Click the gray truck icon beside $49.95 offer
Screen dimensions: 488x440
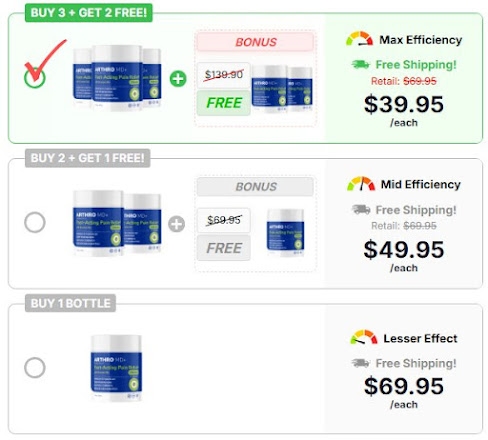tap(361, 210)
